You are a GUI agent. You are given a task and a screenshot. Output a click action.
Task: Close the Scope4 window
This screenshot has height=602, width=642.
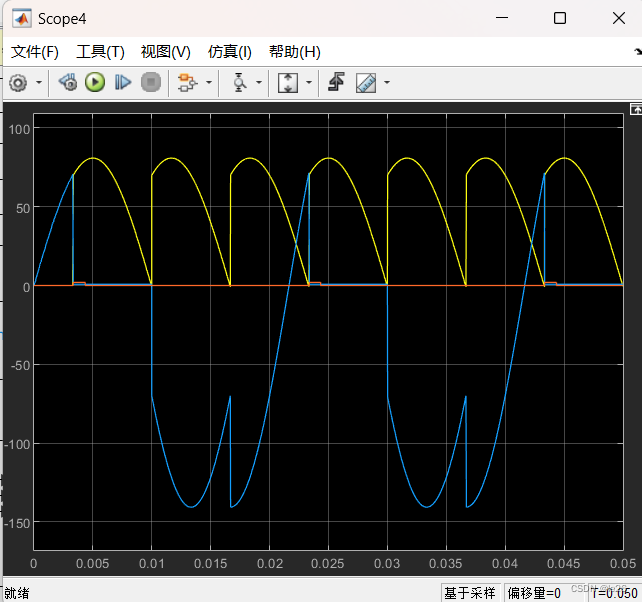point(619,18)
